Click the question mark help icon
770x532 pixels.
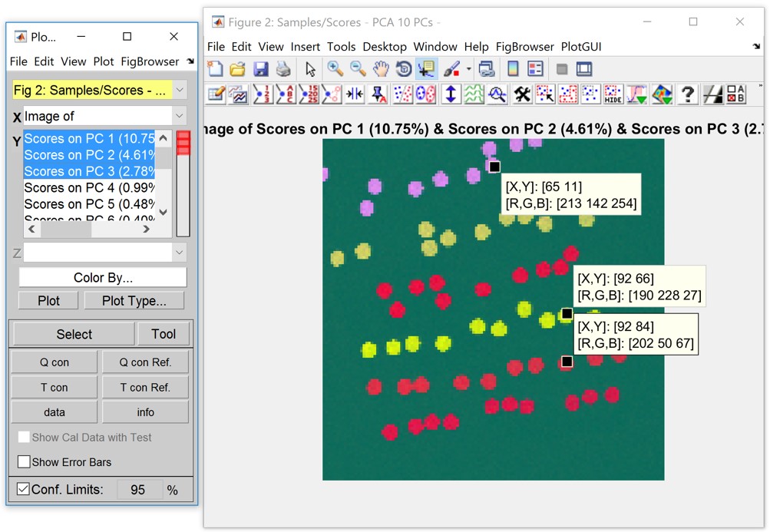click(687, 94)
